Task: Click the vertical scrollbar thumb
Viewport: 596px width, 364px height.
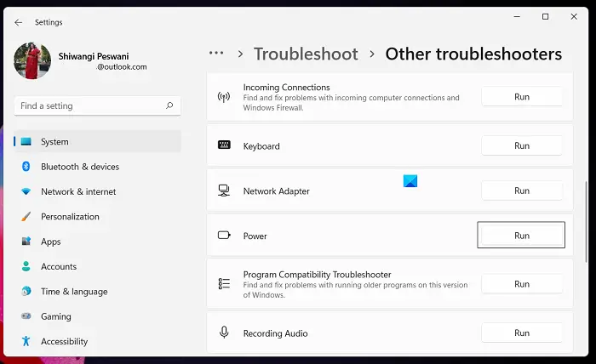Action: point(586,221)
